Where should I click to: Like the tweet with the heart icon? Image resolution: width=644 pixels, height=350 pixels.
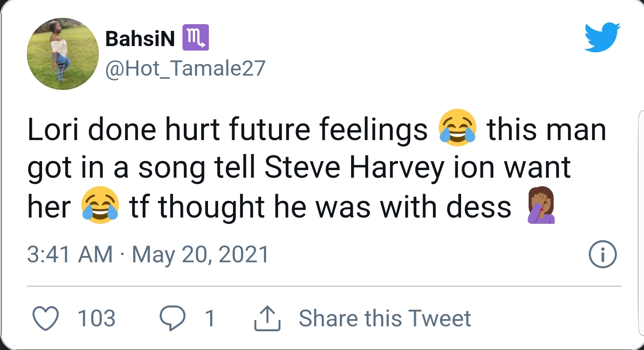(x=47, y=318)
